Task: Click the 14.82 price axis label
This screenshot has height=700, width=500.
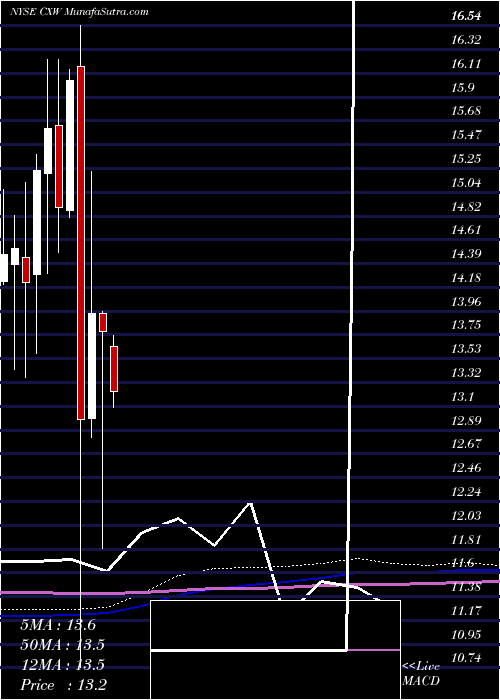Action: 466,207
